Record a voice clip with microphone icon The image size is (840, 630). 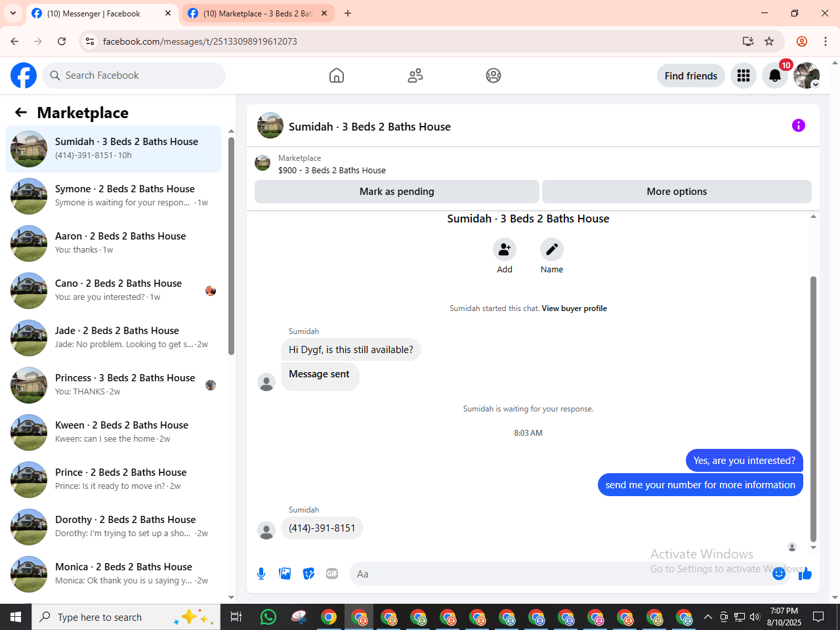click(261, 574)
